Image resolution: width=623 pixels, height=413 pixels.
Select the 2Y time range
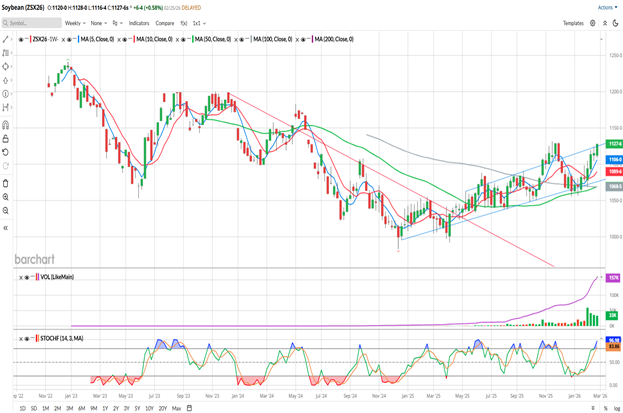[116, 408]
